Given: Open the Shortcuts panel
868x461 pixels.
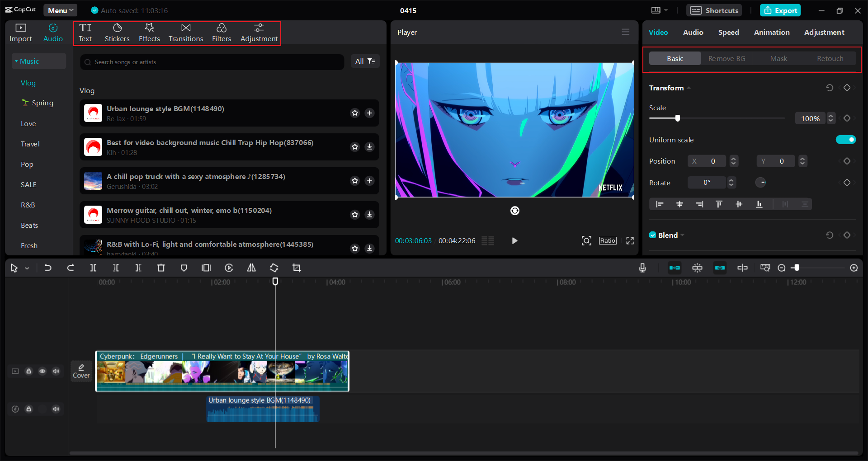Looking at the screenshot, I should tap(714, 10).
